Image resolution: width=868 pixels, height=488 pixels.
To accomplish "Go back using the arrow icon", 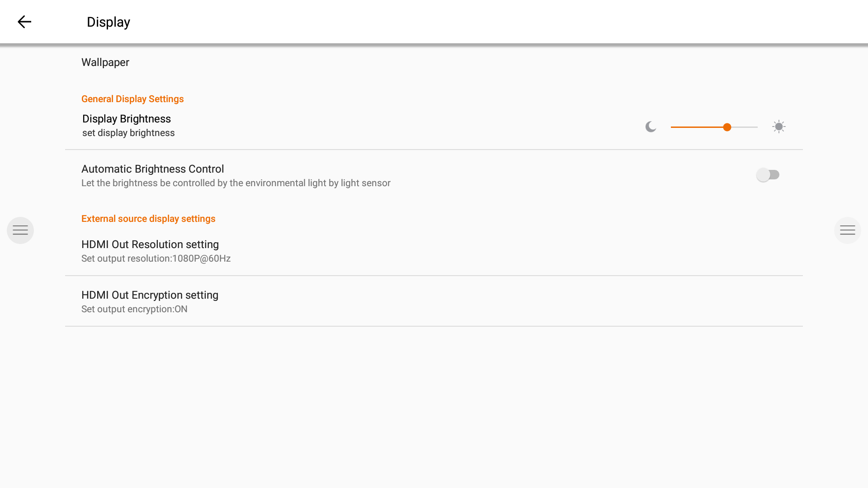I will (x=24, y=22).
